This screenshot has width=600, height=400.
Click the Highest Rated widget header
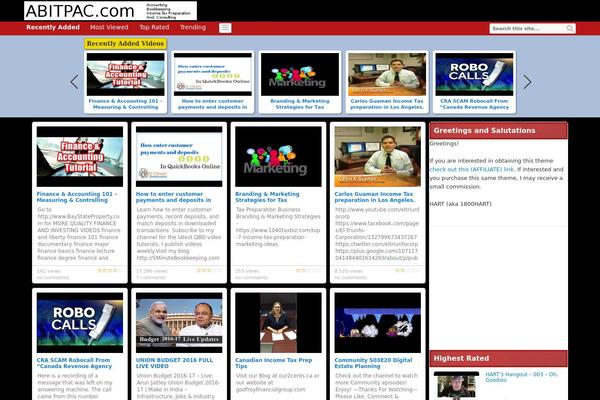[x=499, y=359]
